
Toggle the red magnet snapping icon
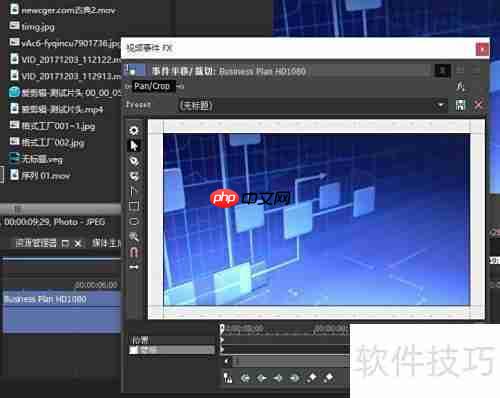pos(134,252)
